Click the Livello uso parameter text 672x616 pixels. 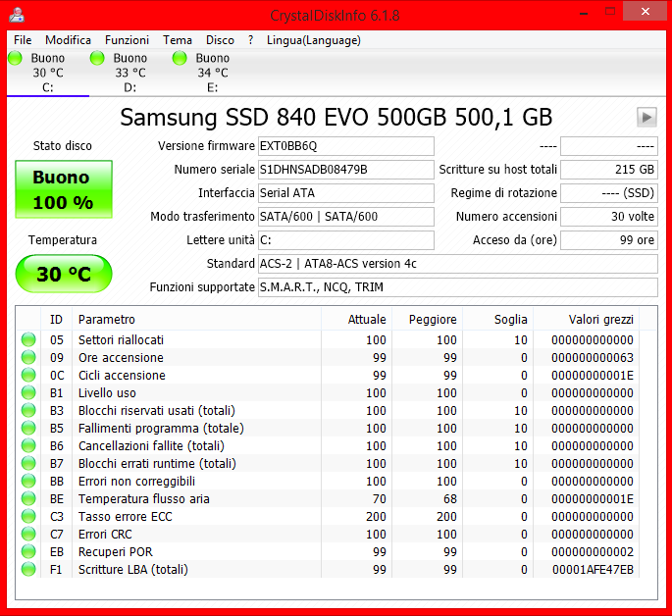107,392
